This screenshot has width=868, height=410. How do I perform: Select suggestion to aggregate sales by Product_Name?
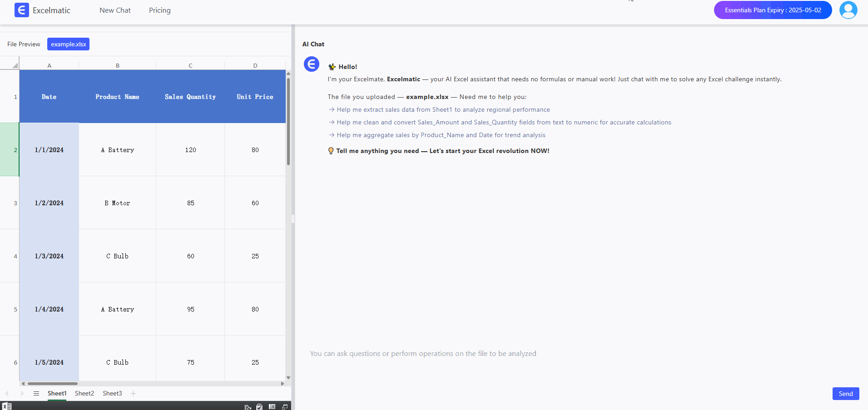[x=441, y=135]
